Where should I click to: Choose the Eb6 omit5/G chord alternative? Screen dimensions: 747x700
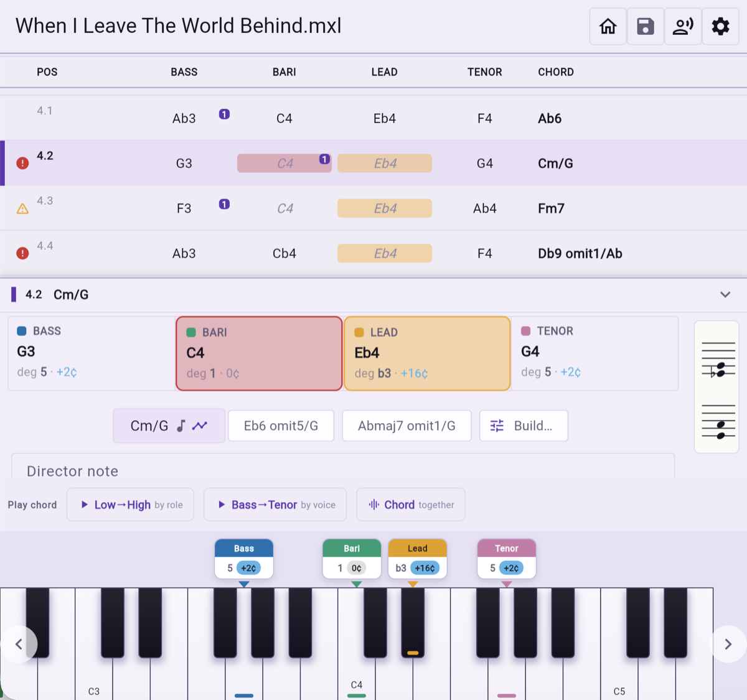(281, 426)
